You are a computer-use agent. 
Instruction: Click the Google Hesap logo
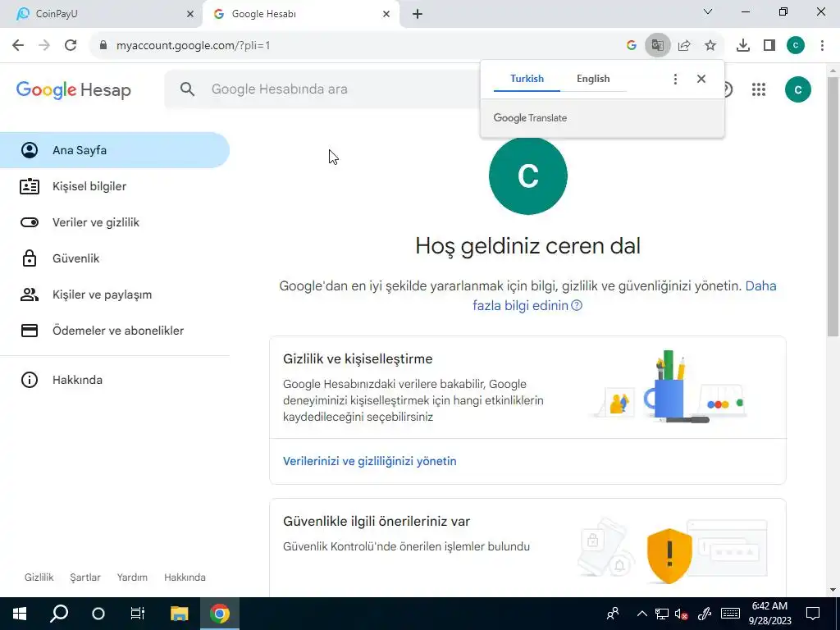click(x=73, y=90)
